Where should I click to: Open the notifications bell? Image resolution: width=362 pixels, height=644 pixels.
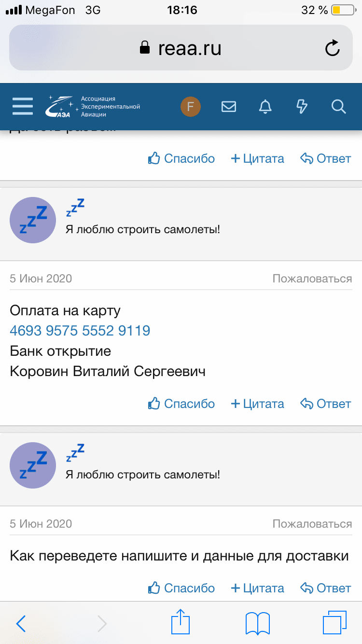click(265, 106)
